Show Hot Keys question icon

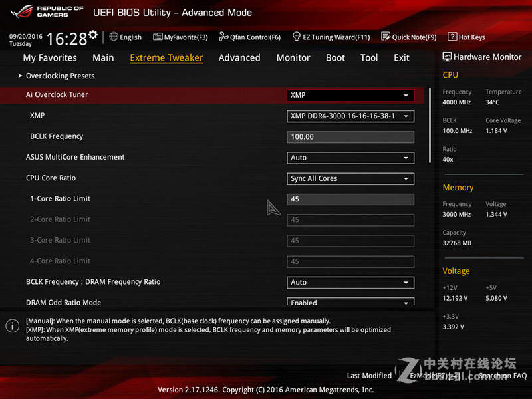[x=452, y=37]
